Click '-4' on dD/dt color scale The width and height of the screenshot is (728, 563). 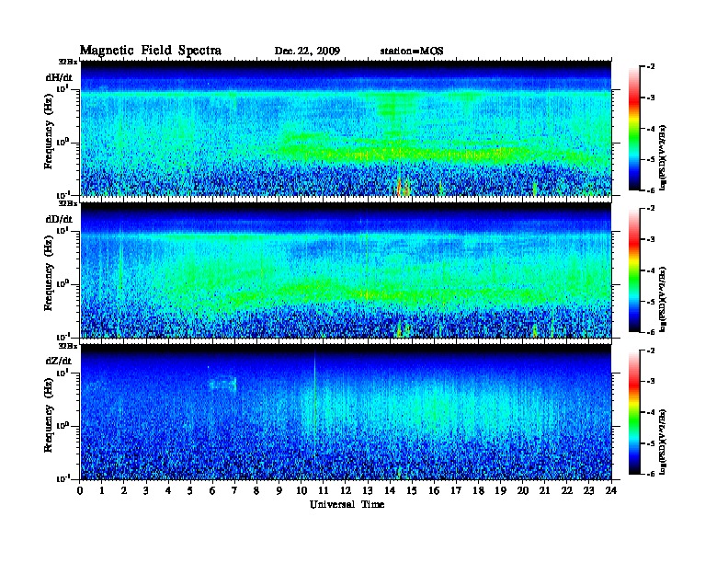coord(651,270)
